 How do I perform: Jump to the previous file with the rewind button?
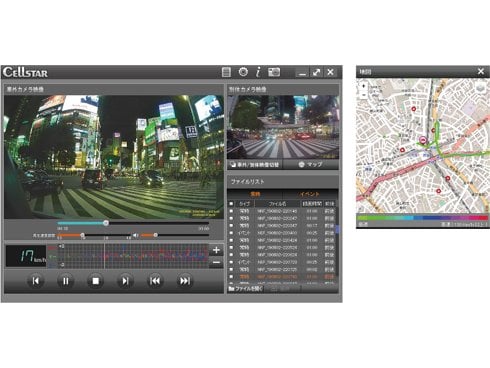155,281
